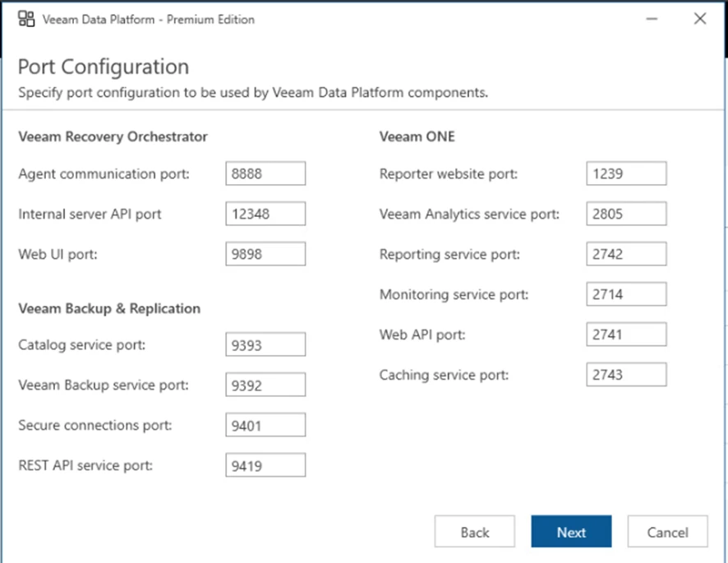728x563 pixels.
Task: Focus the Reporter website port field
Action: pos(627,173)
